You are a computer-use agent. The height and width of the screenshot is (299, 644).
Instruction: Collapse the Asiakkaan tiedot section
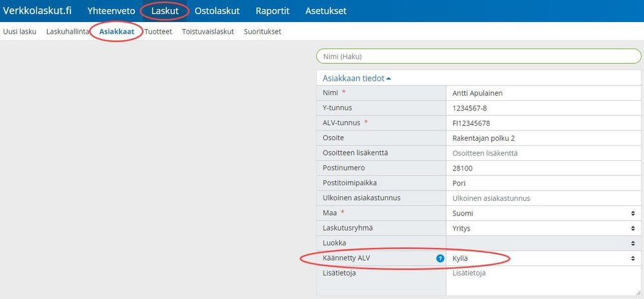(357, 78)
